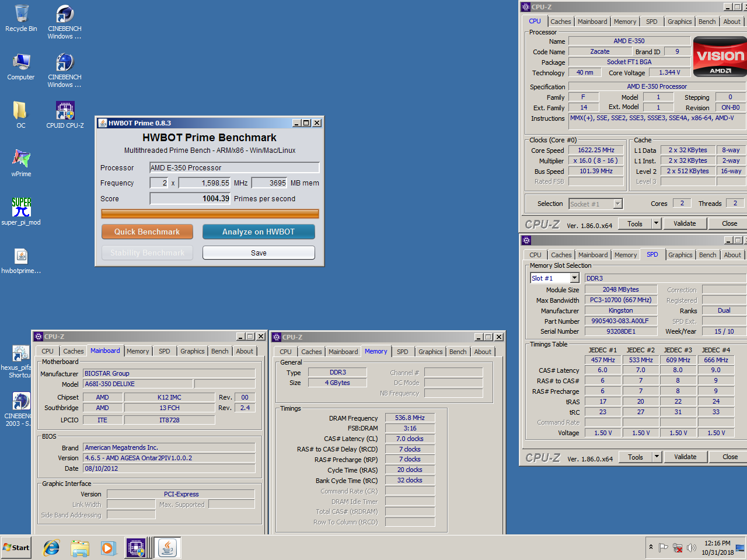Viewport: 747px width, 560px height.
Task: Click the network status tray icon
Action: coord(678,548)
